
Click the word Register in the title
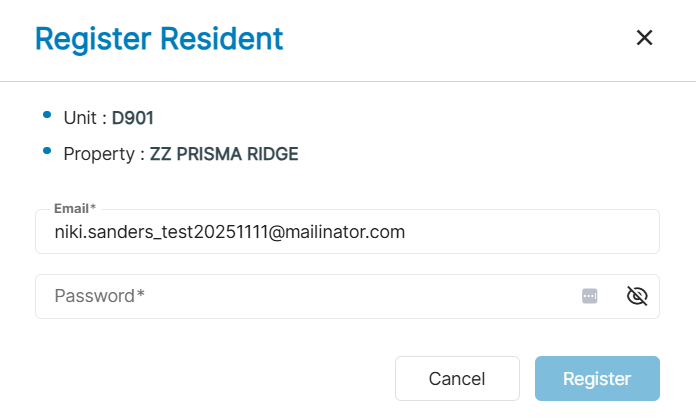pyautogui.click(x=88, y=39)
